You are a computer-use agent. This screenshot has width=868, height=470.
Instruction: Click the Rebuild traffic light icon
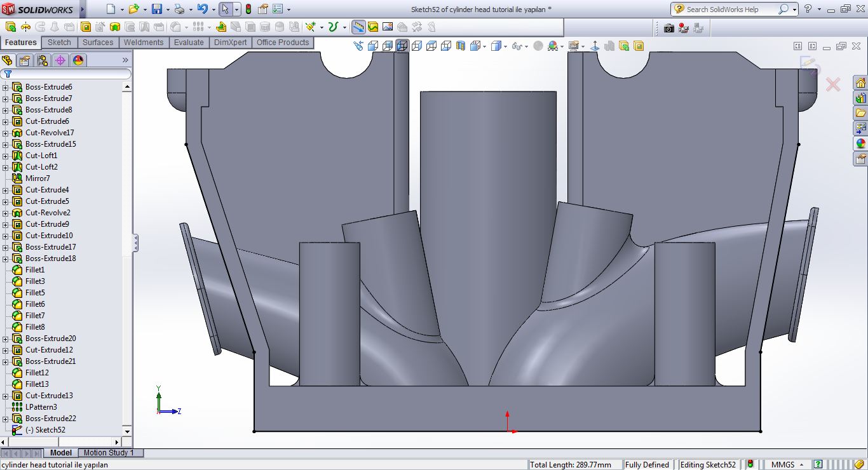(248, 9)
